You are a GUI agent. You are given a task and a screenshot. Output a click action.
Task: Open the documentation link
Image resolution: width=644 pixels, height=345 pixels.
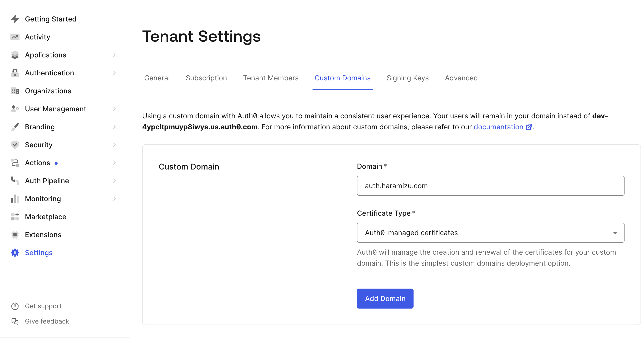tap(498, 127)
